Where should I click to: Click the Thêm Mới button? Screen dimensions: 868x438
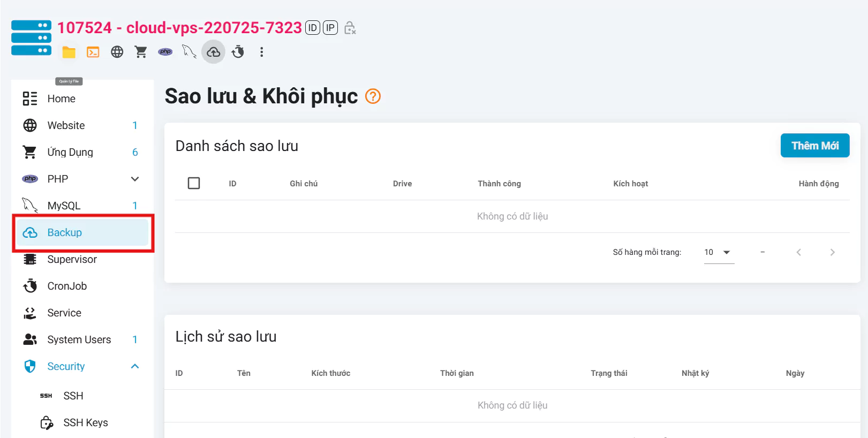pos(814,146)
